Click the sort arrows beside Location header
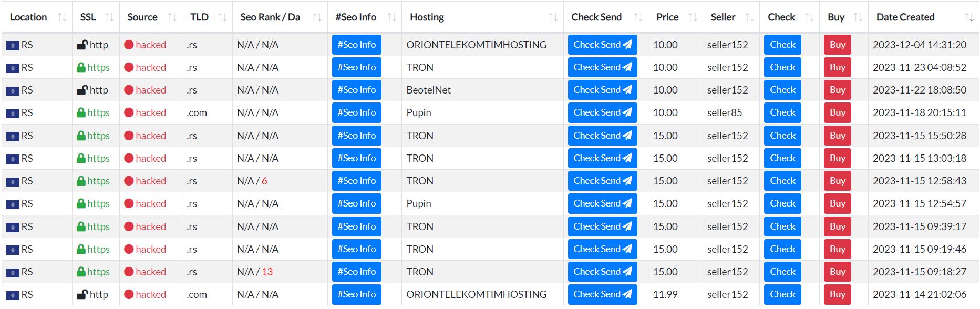This screenshot has height=309, width=980. [x=62, y=17]
